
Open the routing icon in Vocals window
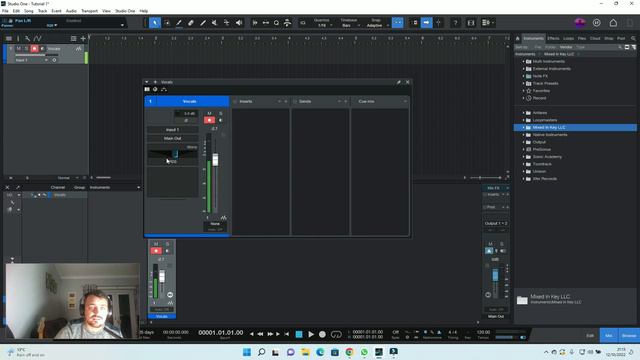point(164,89)
